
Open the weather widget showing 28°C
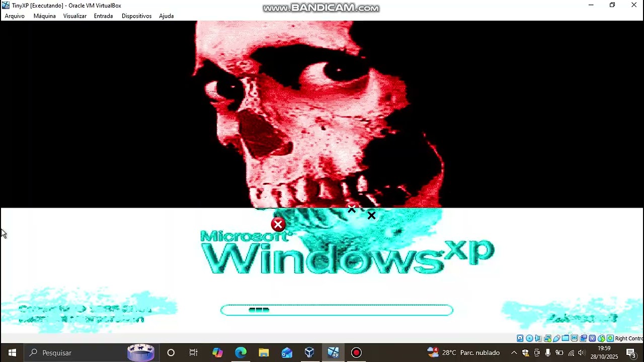click(x=463, y=353)
